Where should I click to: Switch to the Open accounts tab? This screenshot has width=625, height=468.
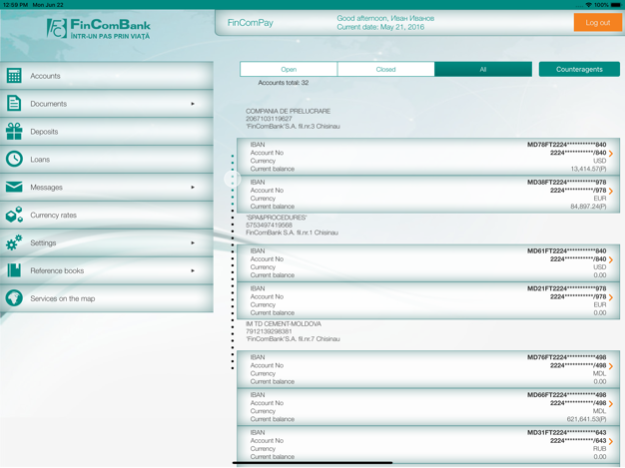[289, 69]
